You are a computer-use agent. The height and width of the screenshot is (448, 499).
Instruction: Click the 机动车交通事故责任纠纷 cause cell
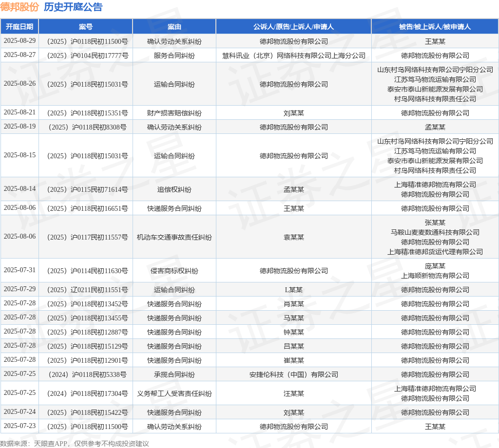174,237
